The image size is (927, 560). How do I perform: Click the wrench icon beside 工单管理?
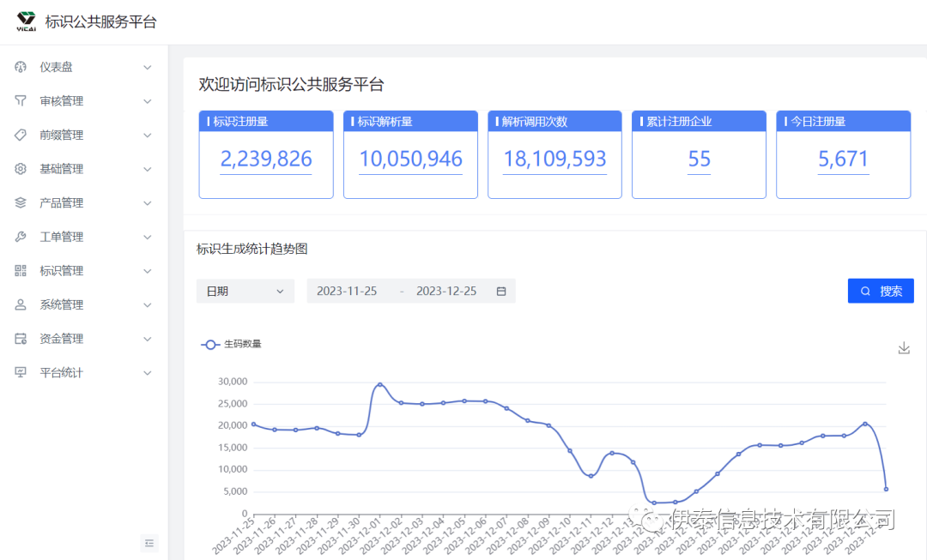click(x=21, y=237)
